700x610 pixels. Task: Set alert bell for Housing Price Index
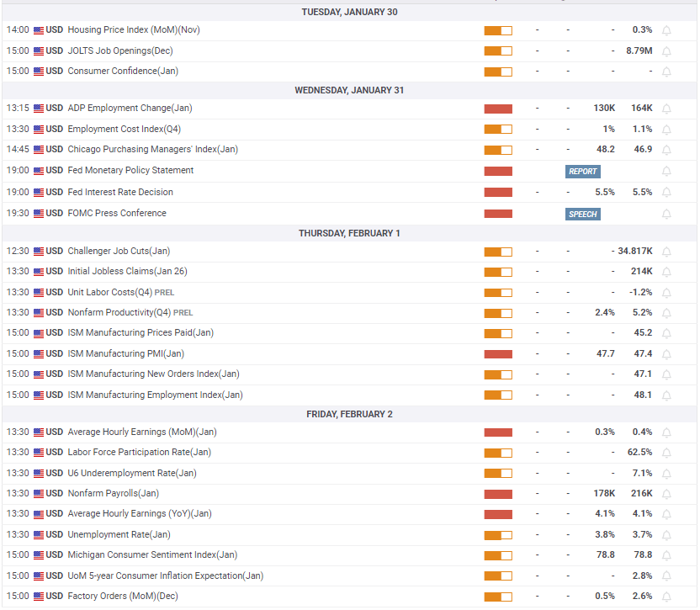(x=666, y=30)
